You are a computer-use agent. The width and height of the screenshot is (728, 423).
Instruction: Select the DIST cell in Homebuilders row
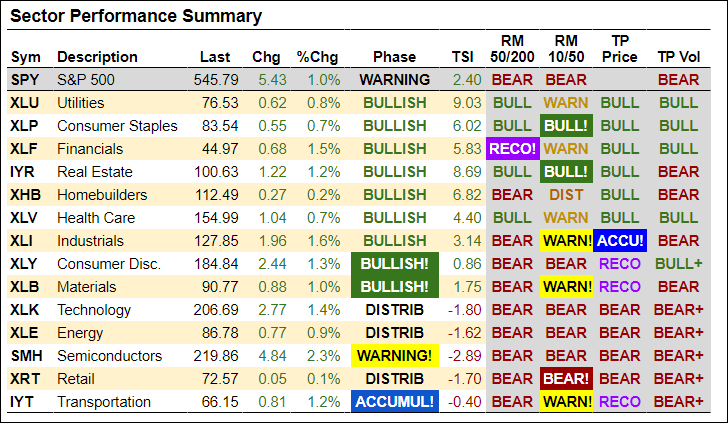coord(566,195)
